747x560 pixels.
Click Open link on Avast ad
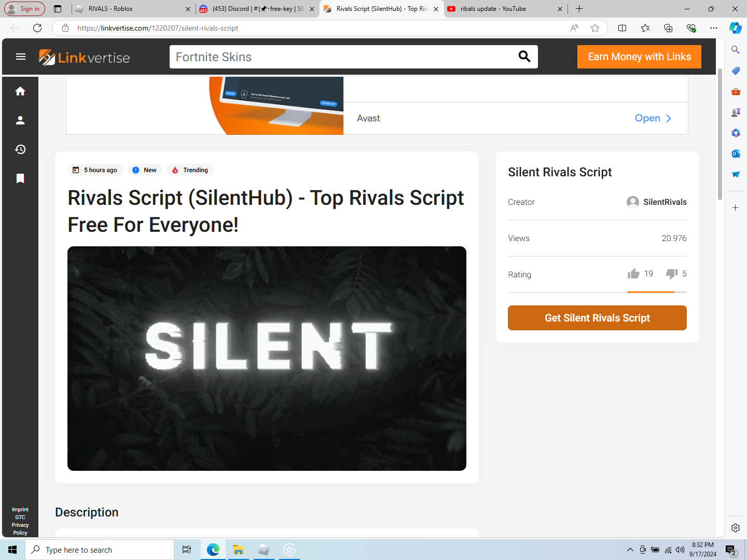click(653, 118)
